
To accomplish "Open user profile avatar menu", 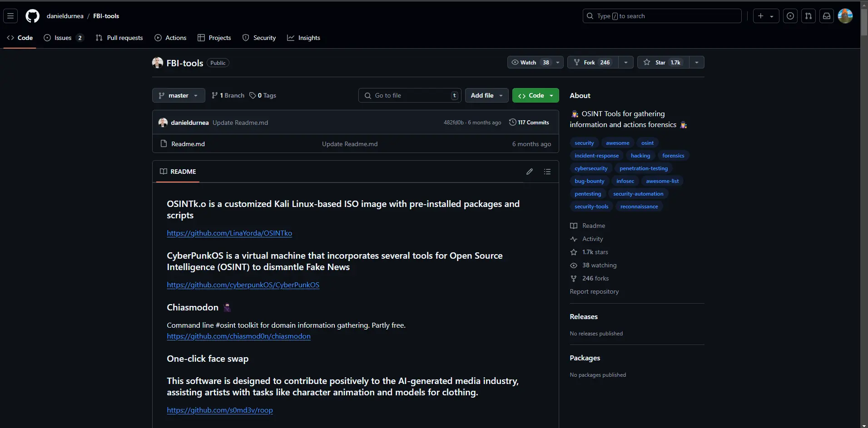I will (845, 16).
